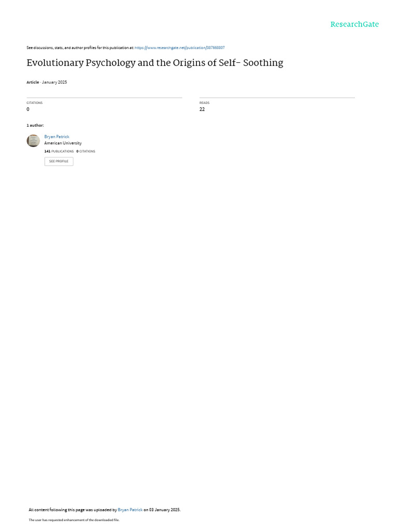Open the researchgate.net publication URL link
Screen dimensions: 399x532
coord(179,48)
